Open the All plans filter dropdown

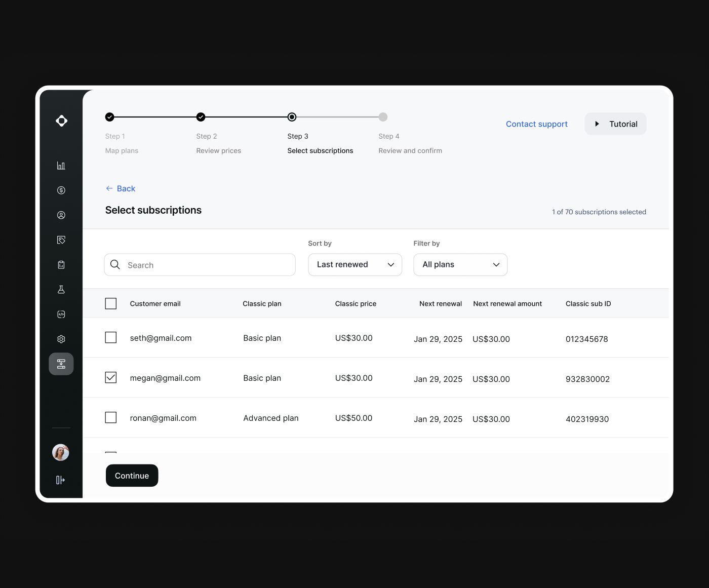pos(460,264)
